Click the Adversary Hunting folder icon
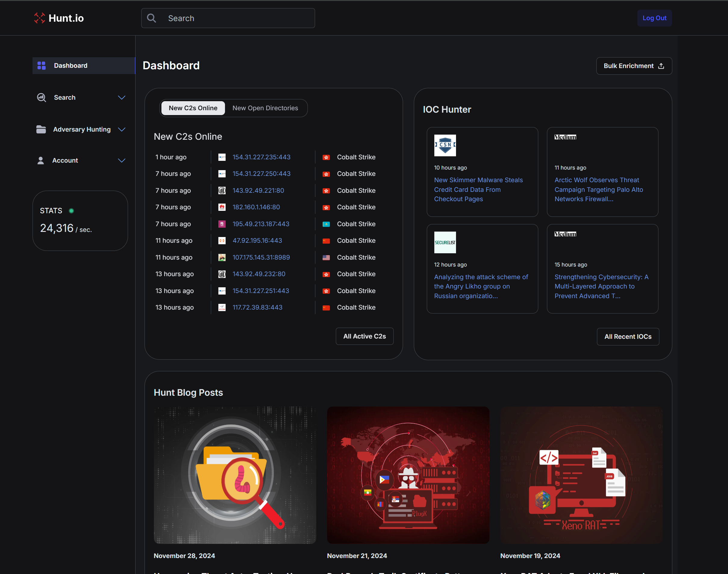Viewport: 728px width, 574px height. [41, 129]
